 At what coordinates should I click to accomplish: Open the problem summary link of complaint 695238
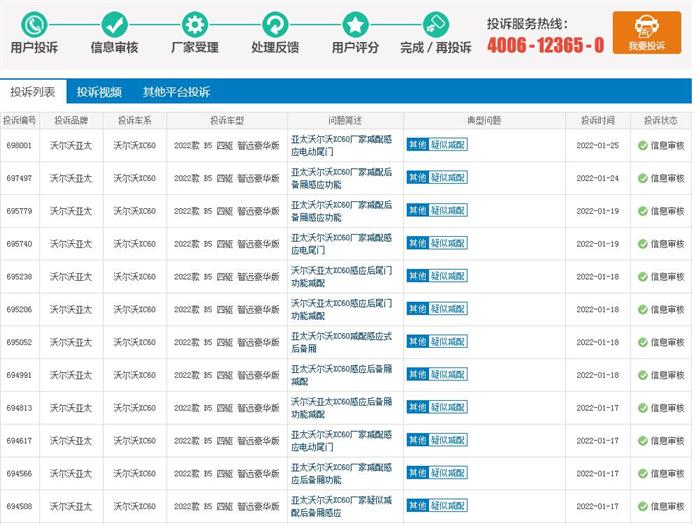point(342,277)
